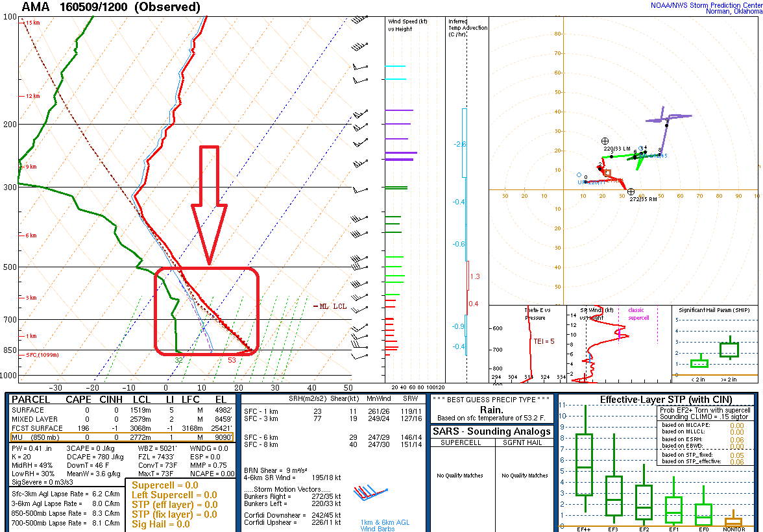Click the left mover 220/33 LM marker
763x532 pixels.
(605, 141)
